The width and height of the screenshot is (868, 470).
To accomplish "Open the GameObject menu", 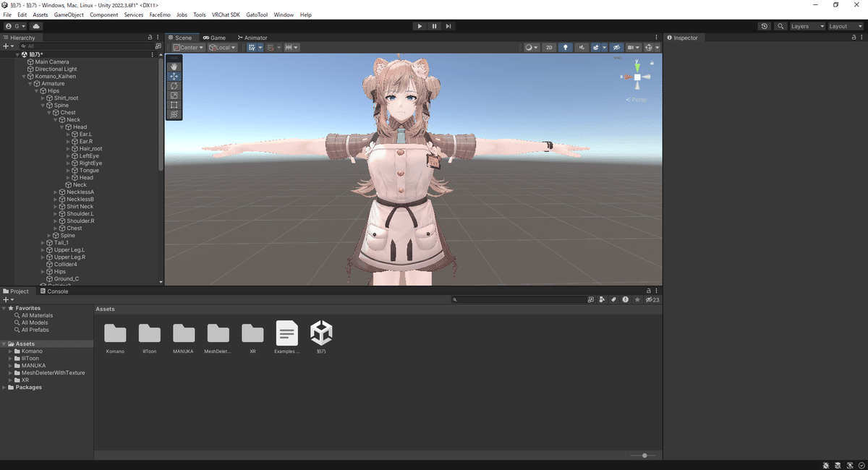I will pos(69,14).
